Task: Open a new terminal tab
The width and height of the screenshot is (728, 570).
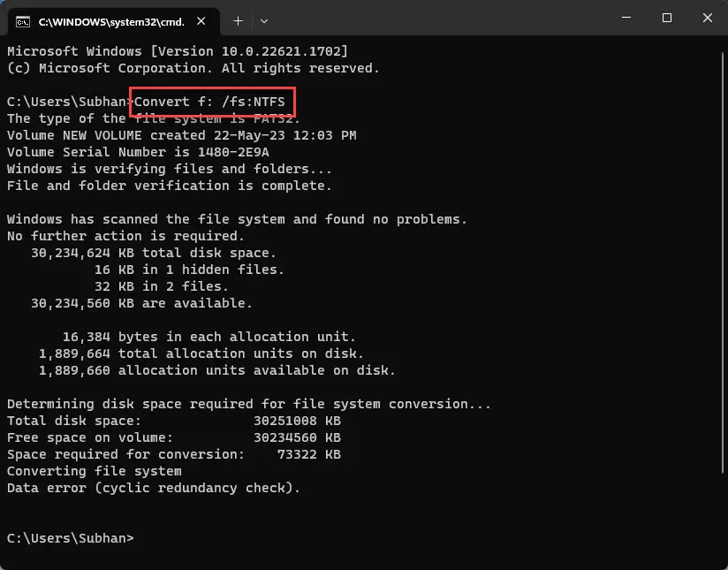Action: (x=238, y=21)
